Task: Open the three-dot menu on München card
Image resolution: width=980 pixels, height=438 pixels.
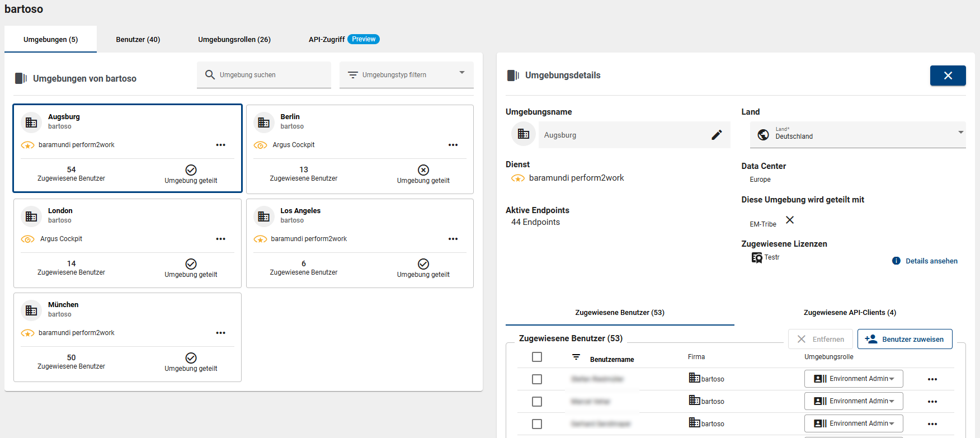Action: pos(221,333)
